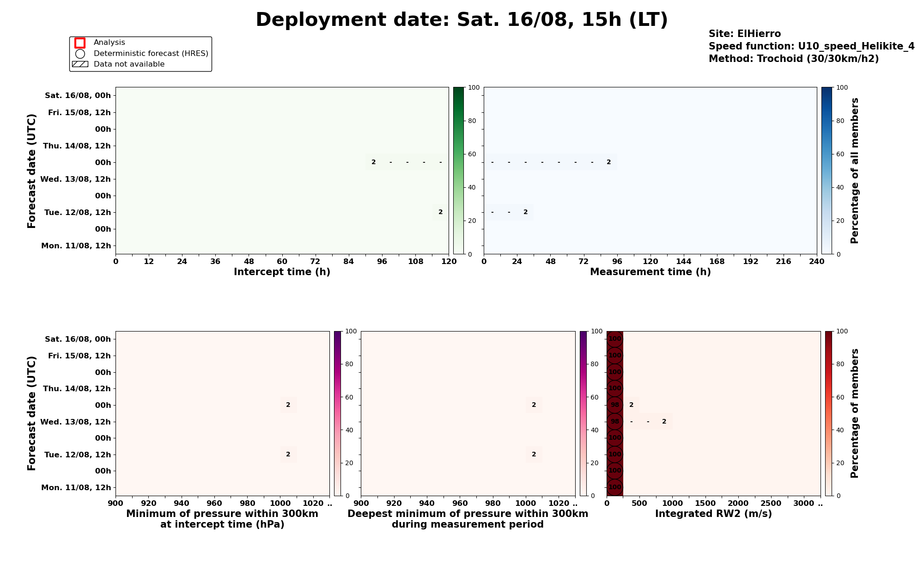Click the top panel's 'Sat. 16/08, 00h' tick label
The width and height of the screenshot is (924, 578).
(x=78, y=96)
